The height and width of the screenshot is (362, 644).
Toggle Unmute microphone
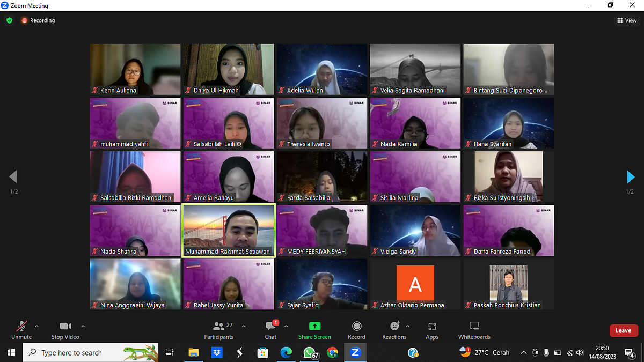(x=21, y=330)
